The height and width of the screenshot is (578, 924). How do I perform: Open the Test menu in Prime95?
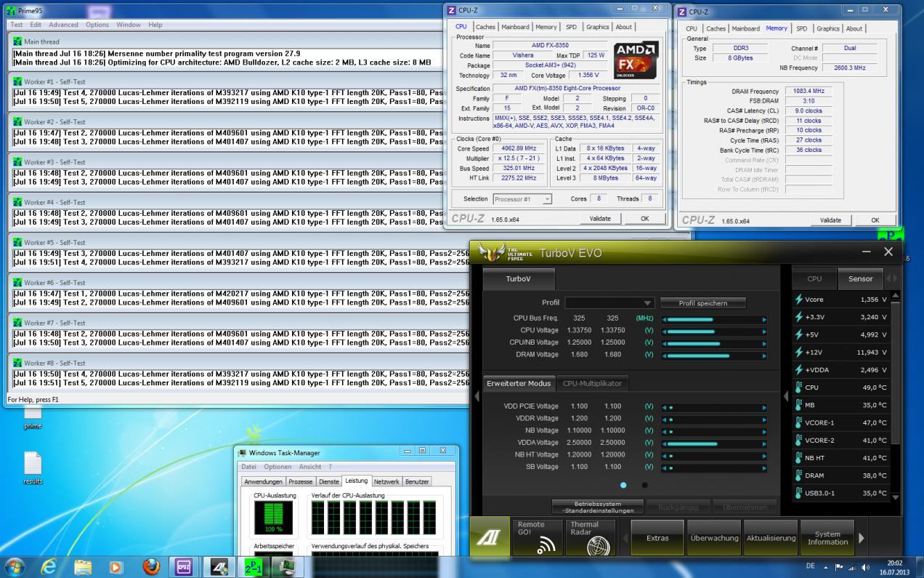click(17, 25)
